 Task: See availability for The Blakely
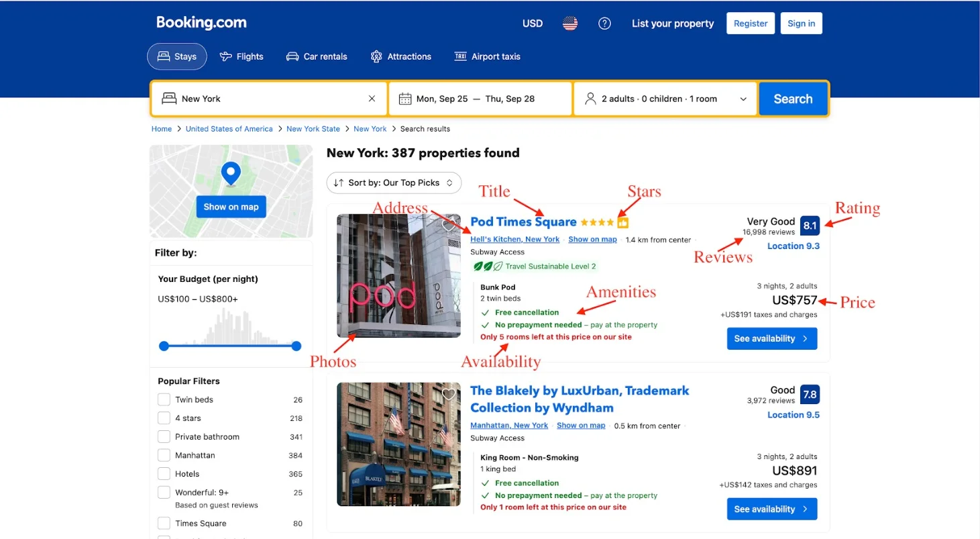772,509
